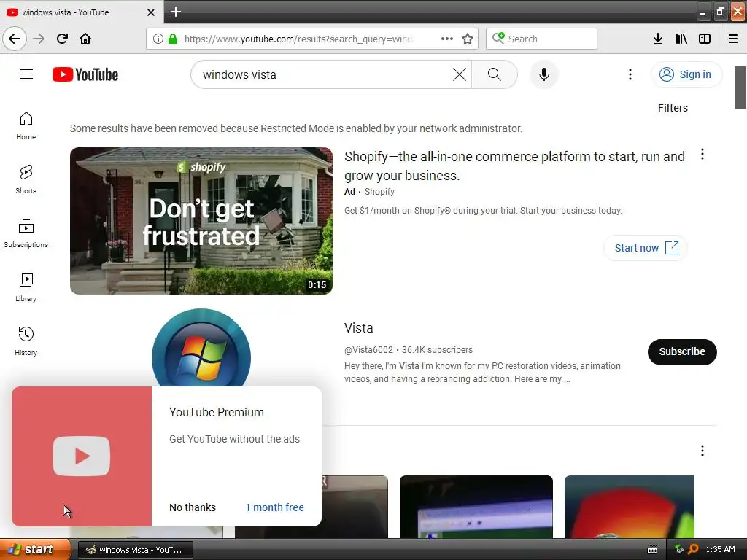
Task: Open the Shopify ad title link
Action: [x=514, y=166]
